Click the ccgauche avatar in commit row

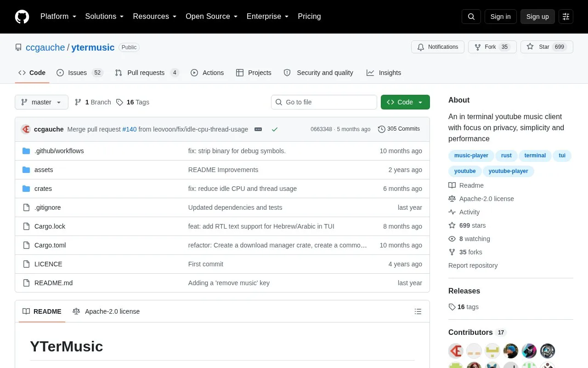26,129
